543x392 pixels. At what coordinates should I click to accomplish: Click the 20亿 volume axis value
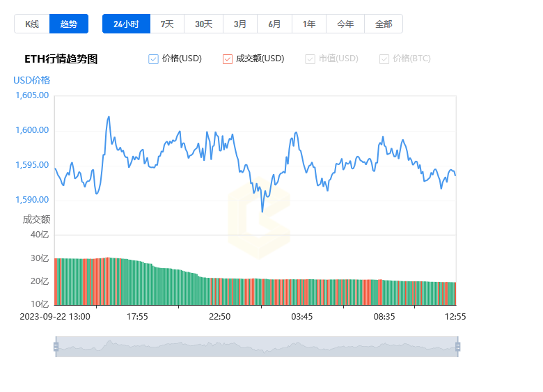[x=40, y=281]
